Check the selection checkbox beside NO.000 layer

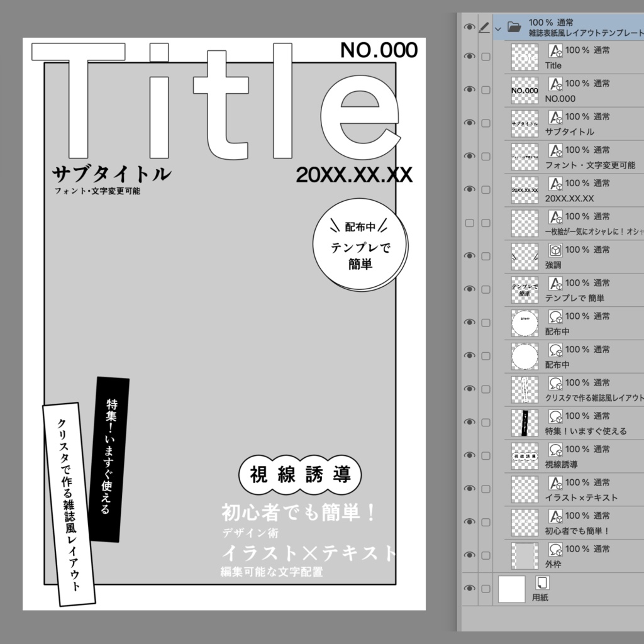(x=485, y=90)
